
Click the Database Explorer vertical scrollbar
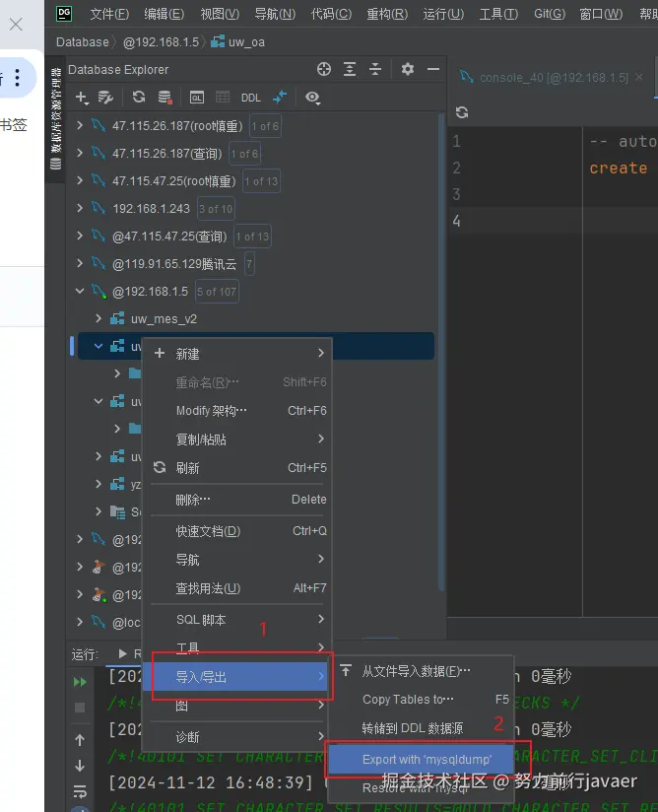click(x=441, y=352)
